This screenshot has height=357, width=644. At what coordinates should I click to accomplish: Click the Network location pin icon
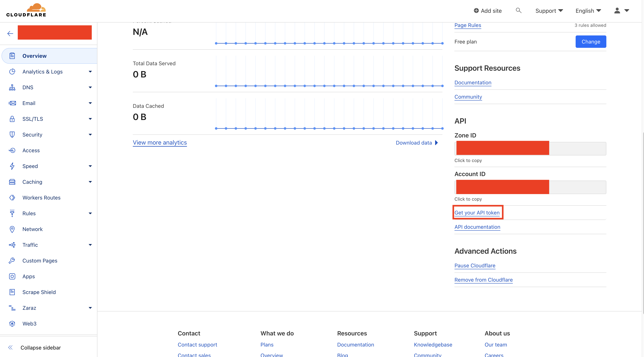click(12, 229)
